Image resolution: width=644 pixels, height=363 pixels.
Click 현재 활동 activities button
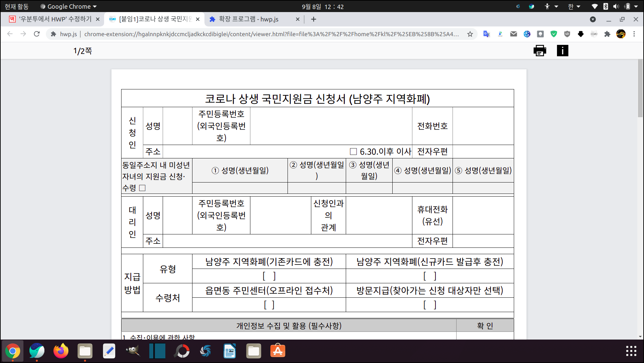point(17,6)
